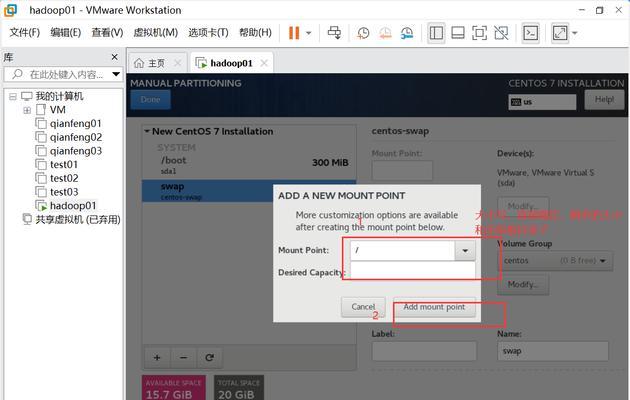This screenshot has width=630, height=400.
Task: Maximize the VMware Workstation window
Action: pyautogui.click(x=599, y=10)
